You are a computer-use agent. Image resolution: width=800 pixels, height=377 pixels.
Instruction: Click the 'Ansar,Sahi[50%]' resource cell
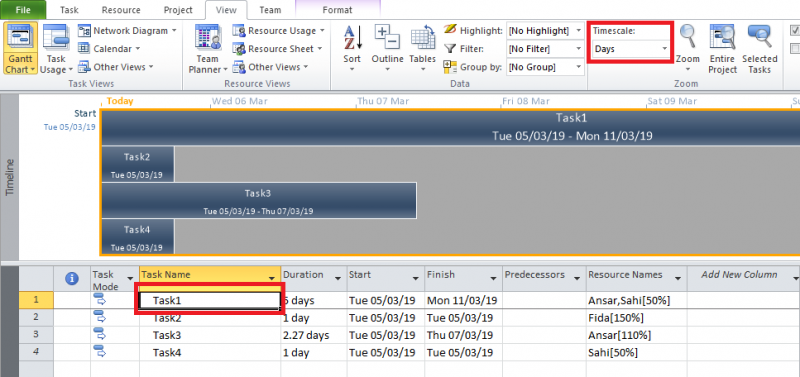(636, 300)
